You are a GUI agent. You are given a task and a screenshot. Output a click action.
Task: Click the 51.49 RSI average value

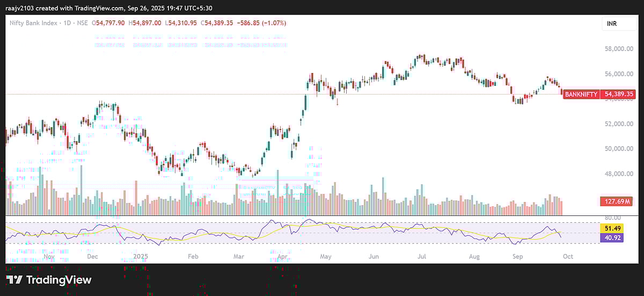[x=612, y=228]
